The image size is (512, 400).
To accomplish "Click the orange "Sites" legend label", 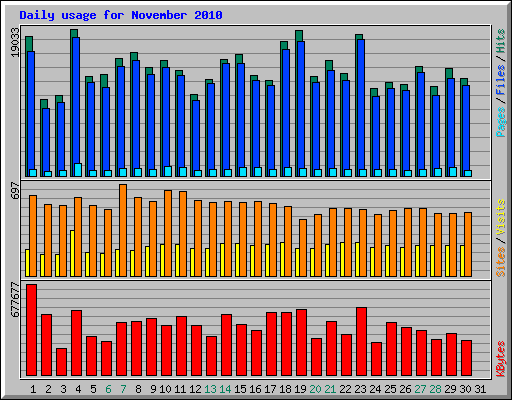I will pyautogui.click(x=500, y=262).
